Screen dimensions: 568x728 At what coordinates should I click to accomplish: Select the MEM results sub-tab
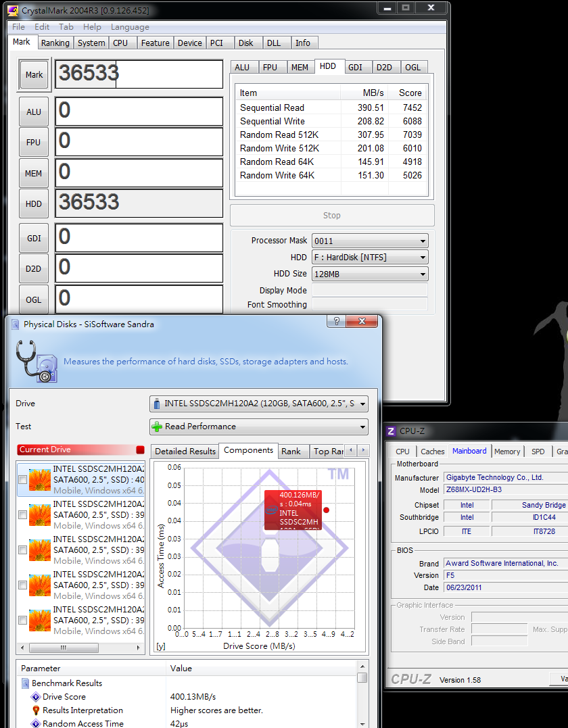[x=300, y=68]
